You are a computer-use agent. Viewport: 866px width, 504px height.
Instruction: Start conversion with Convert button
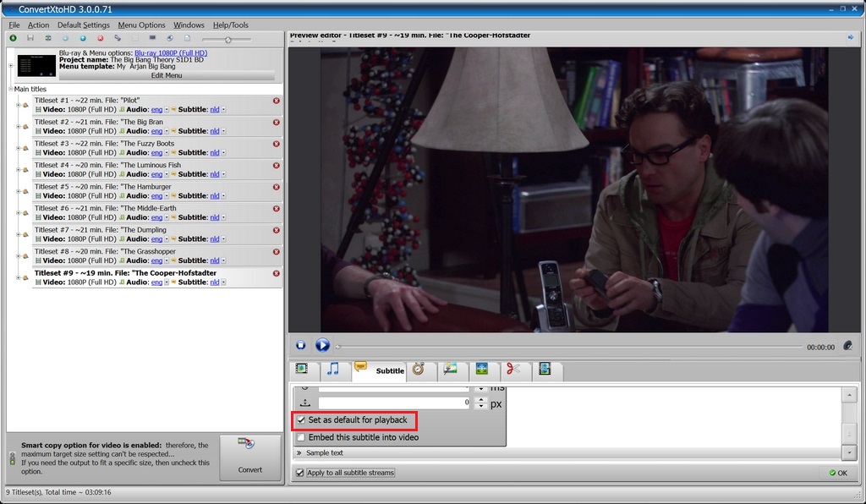[x=250, y=457]
